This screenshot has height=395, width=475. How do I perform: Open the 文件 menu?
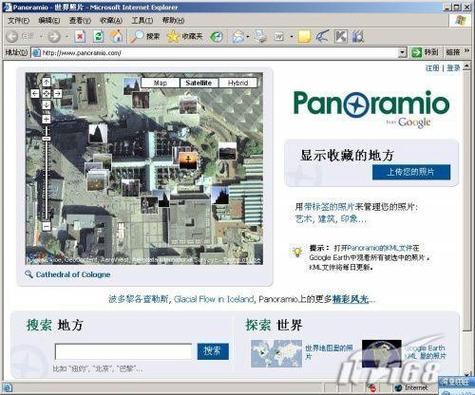[x=19, y=21]
